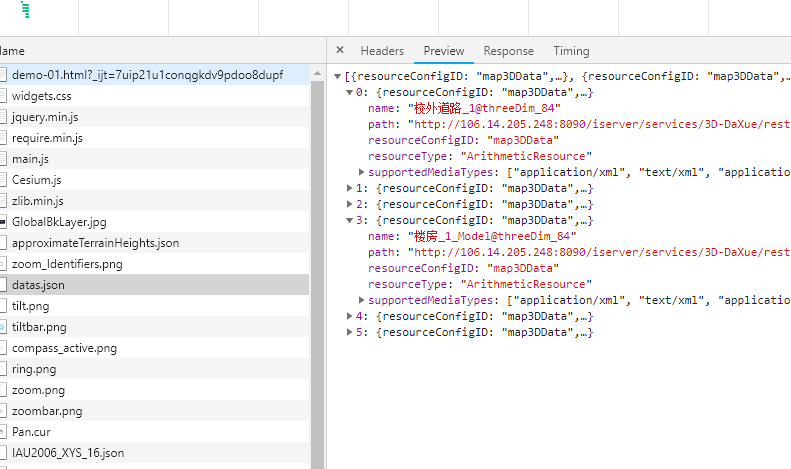Select compass_active.png request
Screen dimensions: 791x469
point(154,348)
